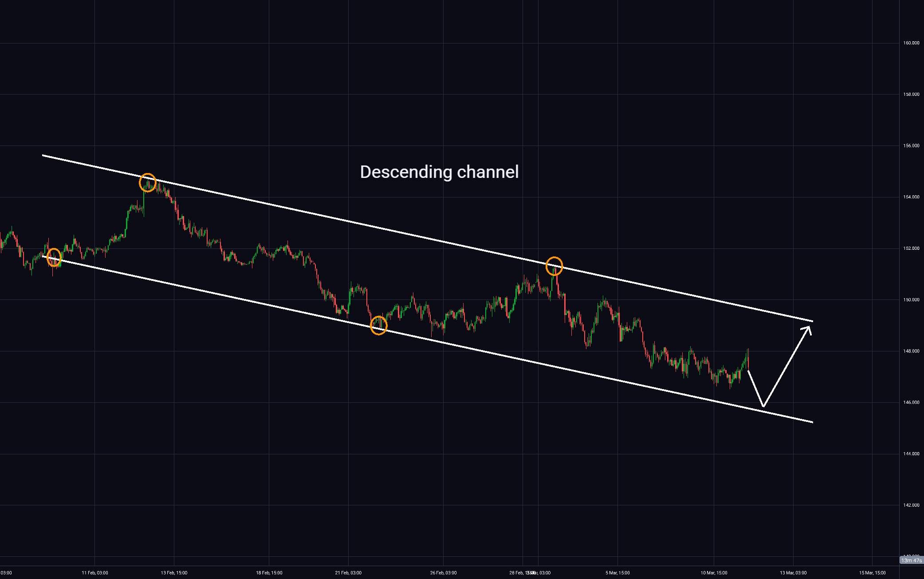Click the 148.000 price axis label
924x579 pixels.
911,351
